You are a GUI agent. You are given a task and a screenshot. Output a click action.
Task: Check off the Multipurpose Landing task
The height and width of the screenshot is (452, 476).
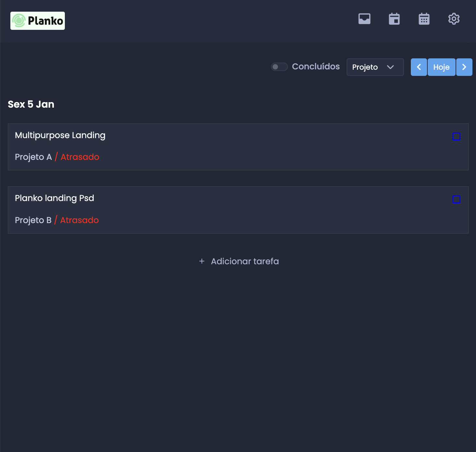456,137
